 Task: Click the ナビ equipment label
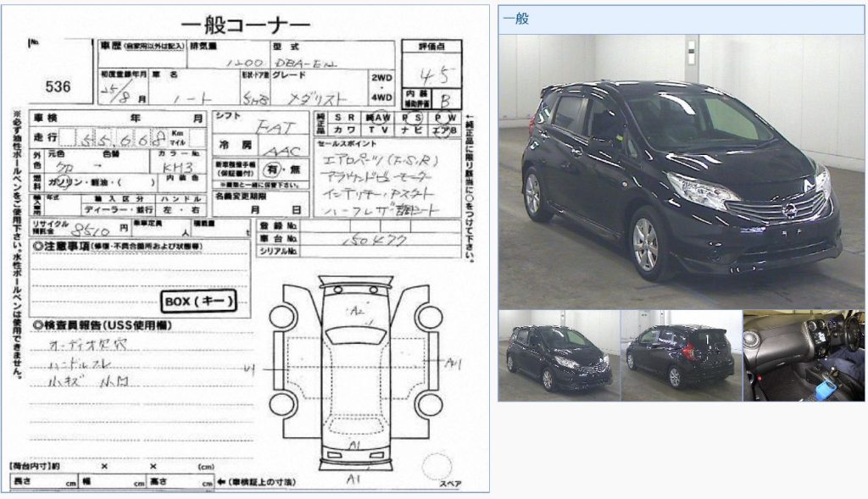point(411,130)
